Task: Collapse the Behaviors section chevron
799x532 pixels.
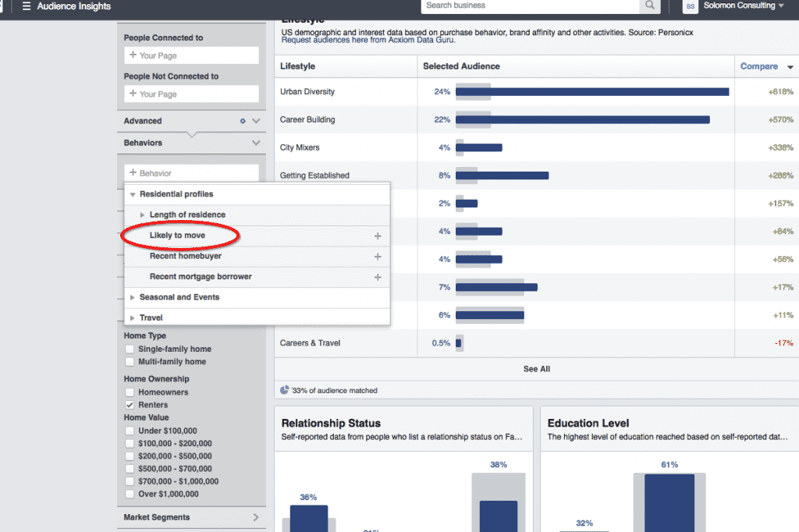Action: [256, 143]
